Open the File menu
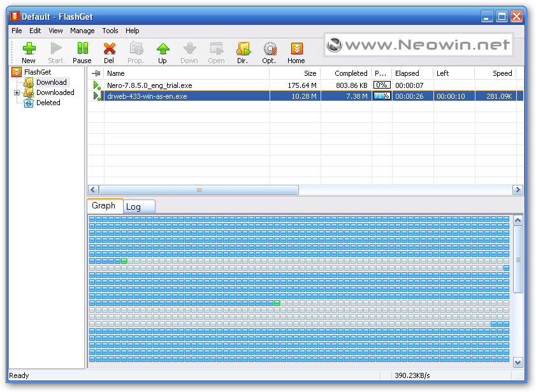Image resolution: width=536 pixels, height=392 pixels. tap(17, 31)
